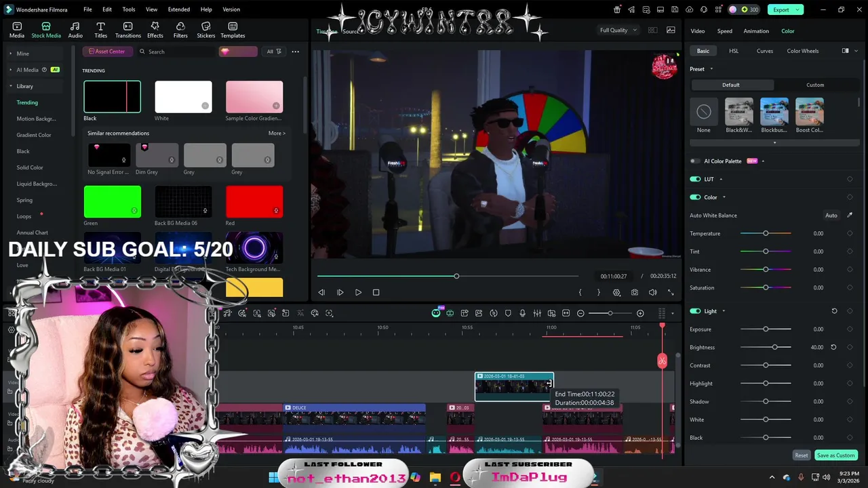The image size is (868, 488).
Task: Toggle the Color section switch
Action: point(695,197)
